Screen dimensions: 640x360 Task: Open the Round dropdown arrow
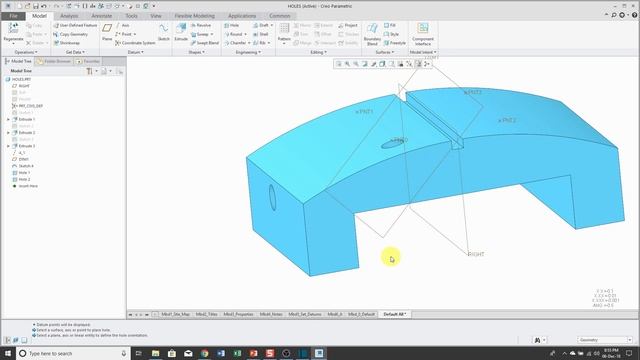pyautogui.click(x=245, y=34)
